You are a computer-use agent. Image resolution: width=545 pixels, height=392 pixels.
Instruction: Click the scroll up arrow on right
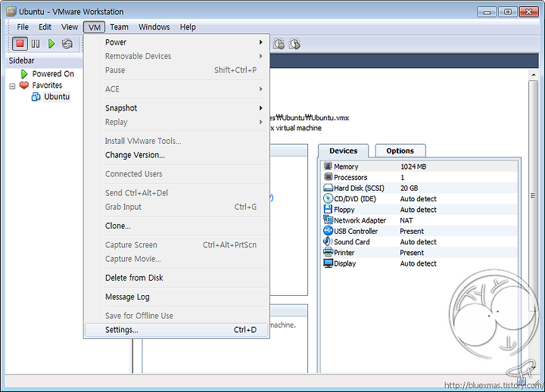(x=534, y=75)
